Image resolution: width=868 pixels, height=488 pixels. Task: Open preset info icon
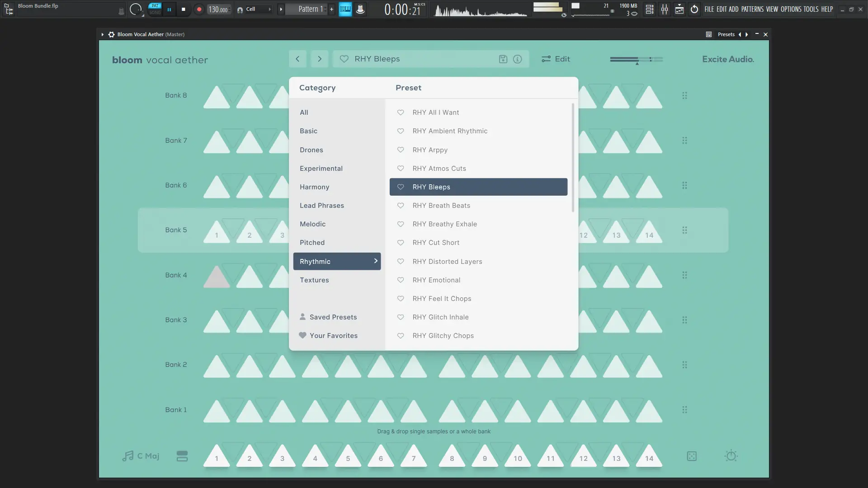pos(518,59)
